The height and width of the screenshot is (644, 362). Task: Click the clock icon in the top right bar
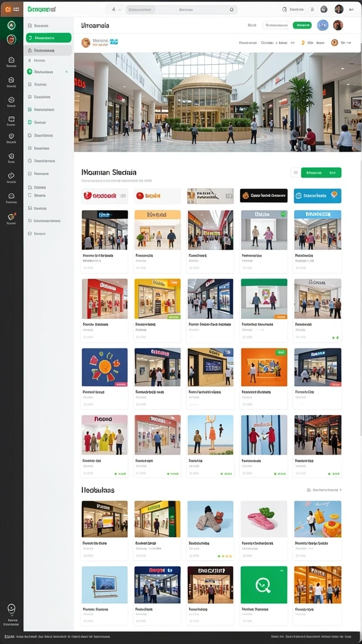[285, 9]
